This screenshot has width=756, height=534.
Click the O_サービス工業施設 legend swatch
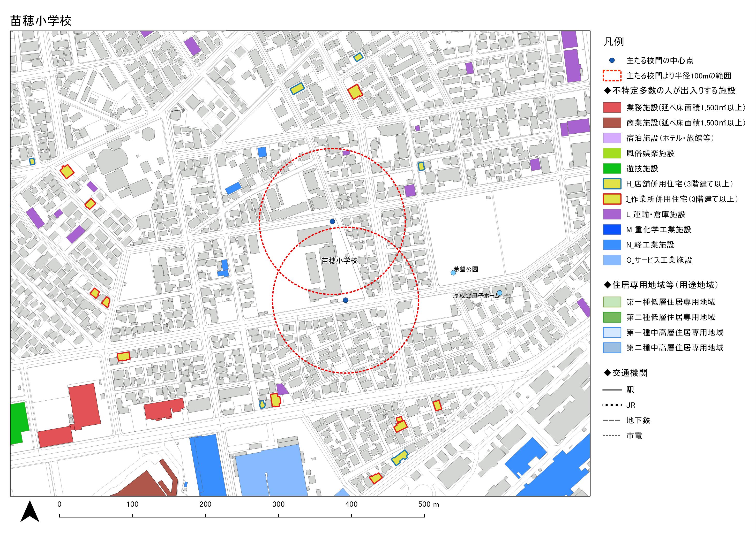click(612, 260)
